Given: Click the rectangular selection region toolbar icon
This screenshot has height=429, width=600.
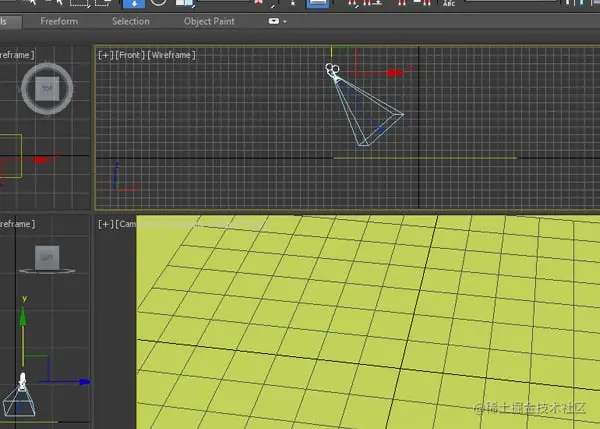Looking at the screenshot, I should 80,3.
